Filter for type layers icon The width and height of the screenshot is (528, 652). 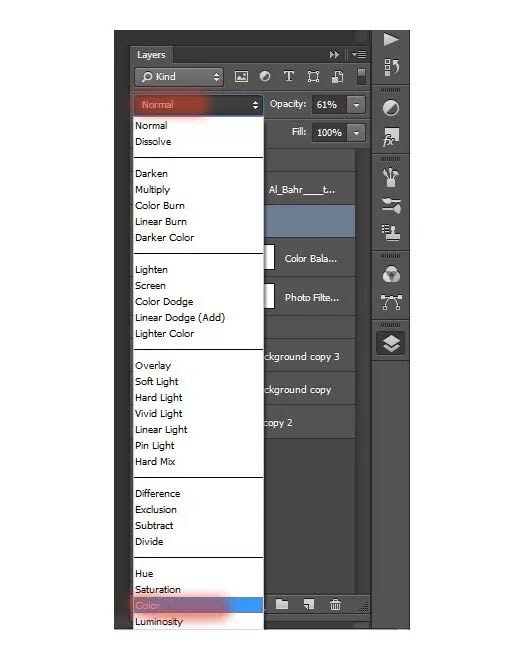pyautogui.click(x=289, y=76)
